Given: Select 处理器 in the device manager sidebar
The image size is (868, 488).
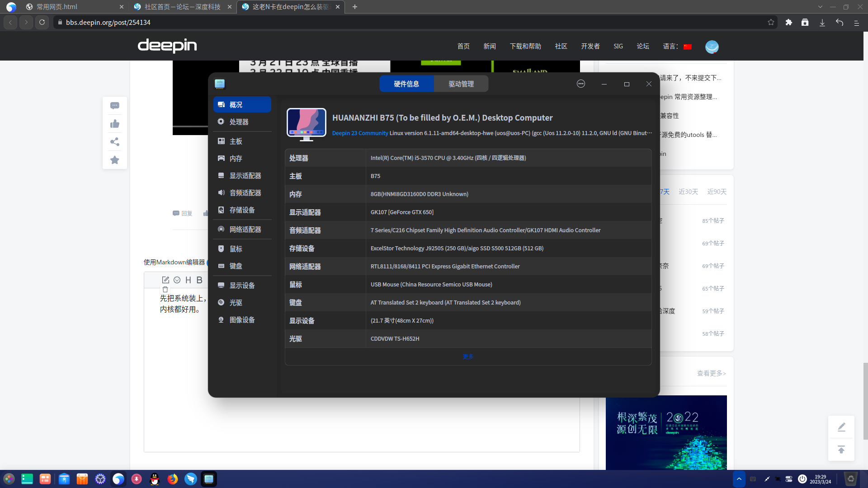Looking at the screenshot, I should (x=238, y=122).
